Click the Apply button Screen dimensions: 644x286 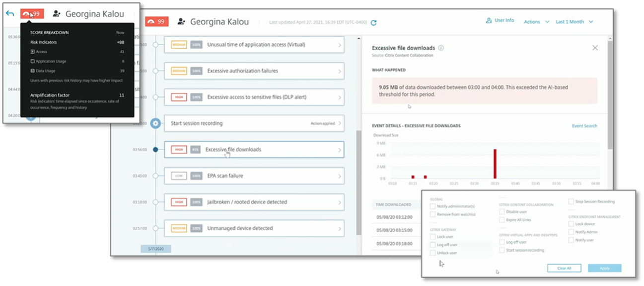click(x=604, y=268)
